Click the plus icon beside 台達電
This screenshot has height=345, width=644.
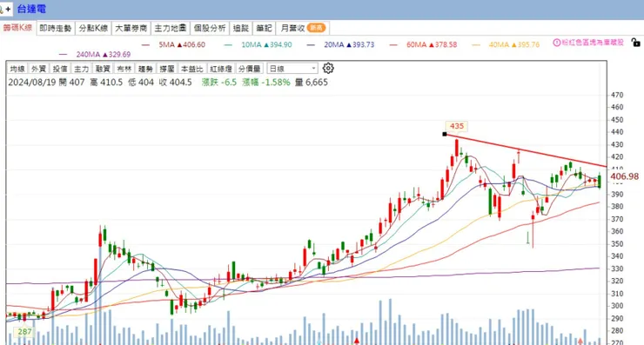[8, 9]
